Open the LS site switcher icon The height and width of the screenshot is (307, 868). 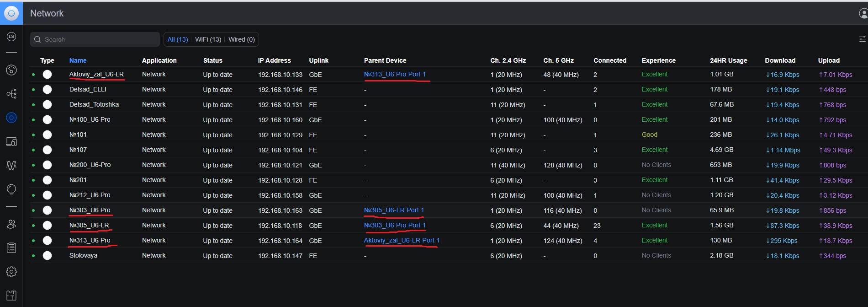click(11, 37)
